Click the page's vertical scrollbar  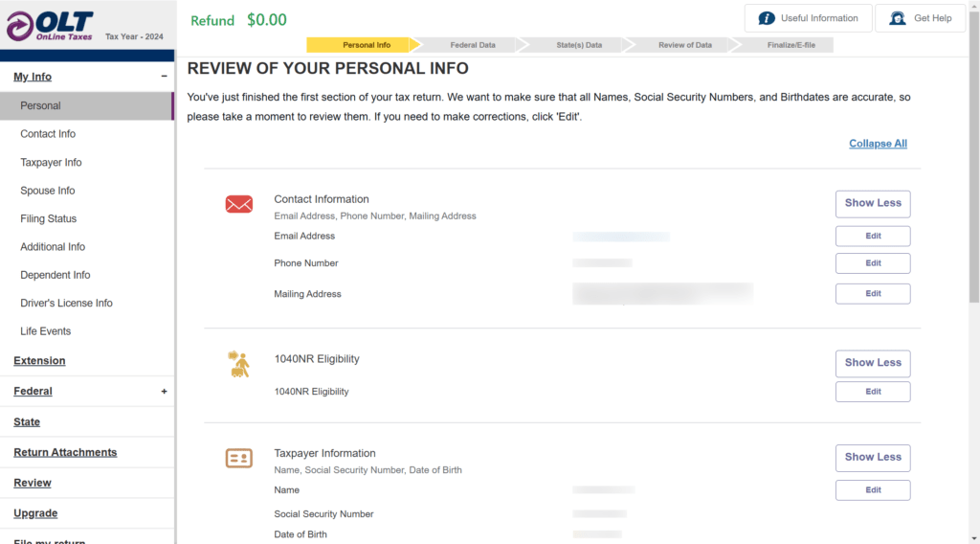(973, 192)
